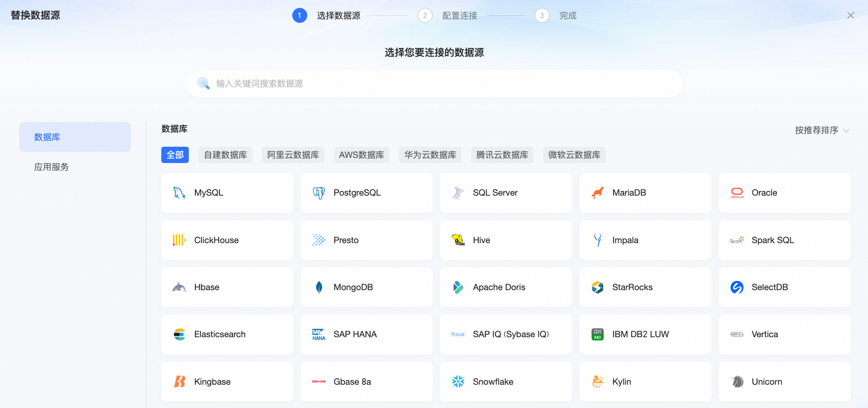Click the StarRocks cube icon

tap(598, 287)
